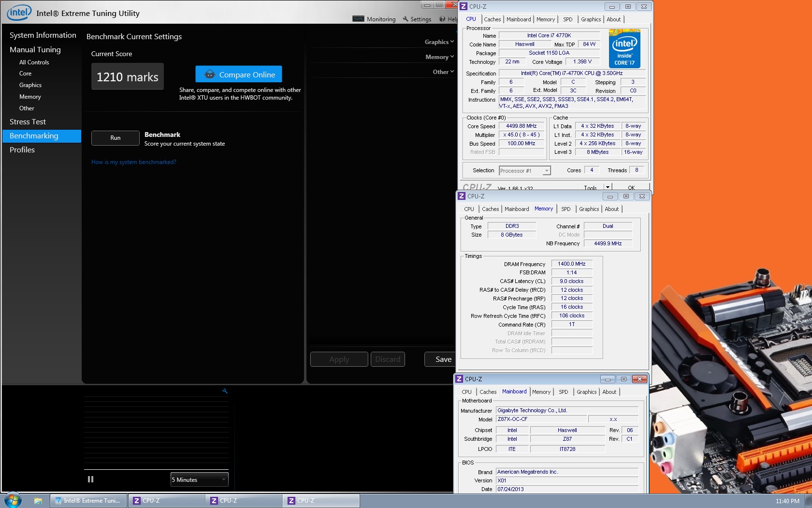
Task: Open Windows Explorer from taskbar
Action: 38,501
